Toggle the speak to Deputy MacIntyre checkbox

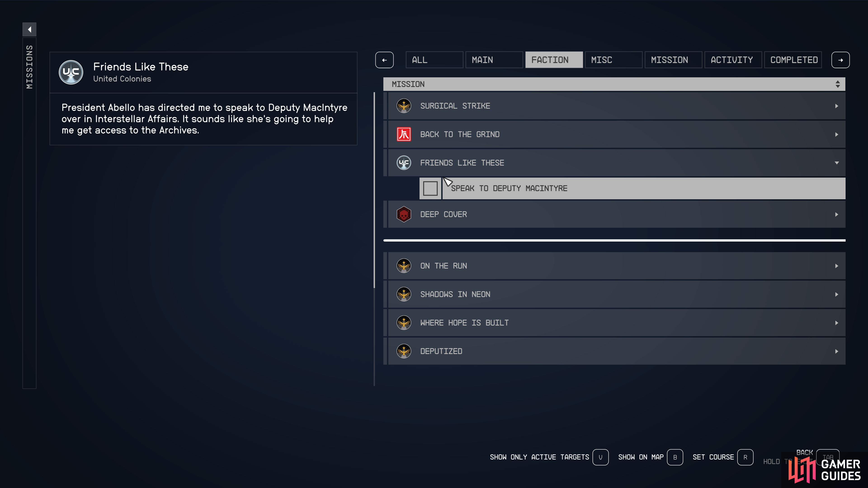(x=430, y=188)
